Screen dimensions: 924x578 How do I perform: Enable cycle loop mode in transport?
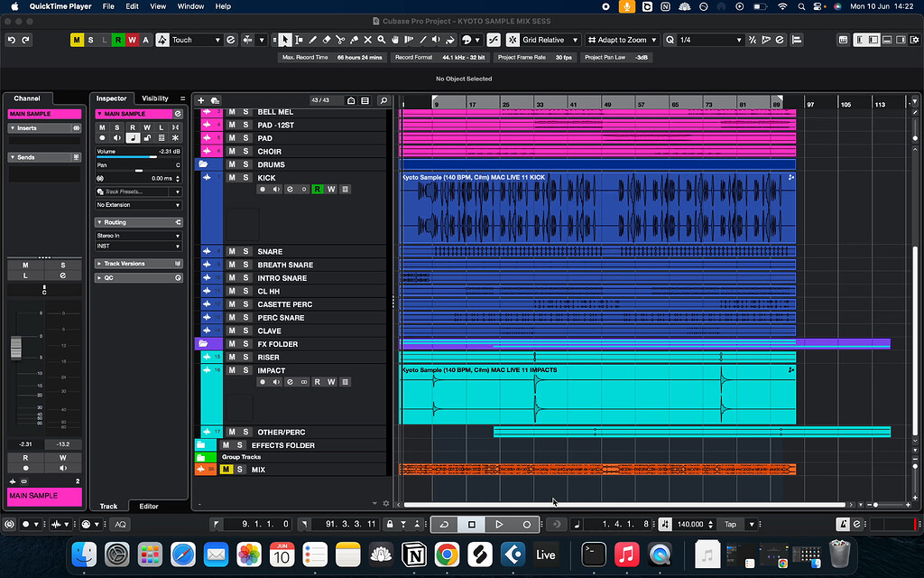(x=444, y=524)
